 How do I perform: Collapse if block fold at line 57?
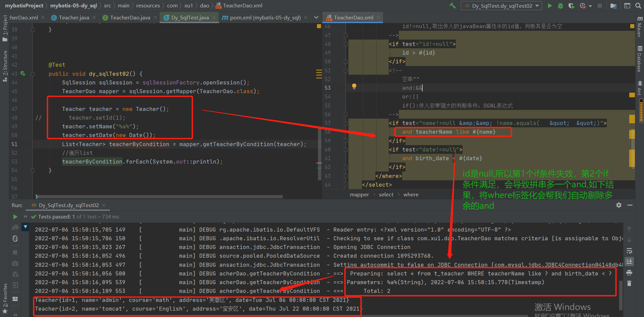click(x=345, y=123)
